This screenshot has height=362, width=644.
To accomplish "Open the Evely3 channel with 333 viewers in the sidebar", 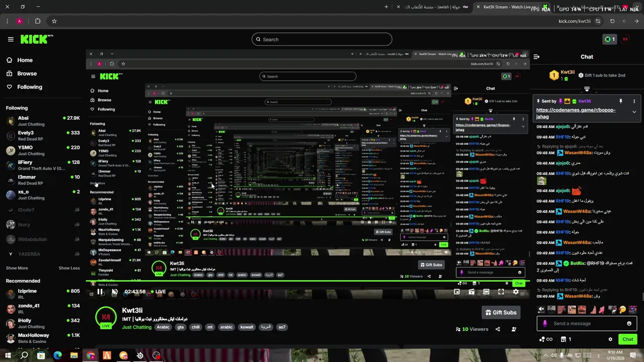I will pyautogui.click(x=43, y=136).
